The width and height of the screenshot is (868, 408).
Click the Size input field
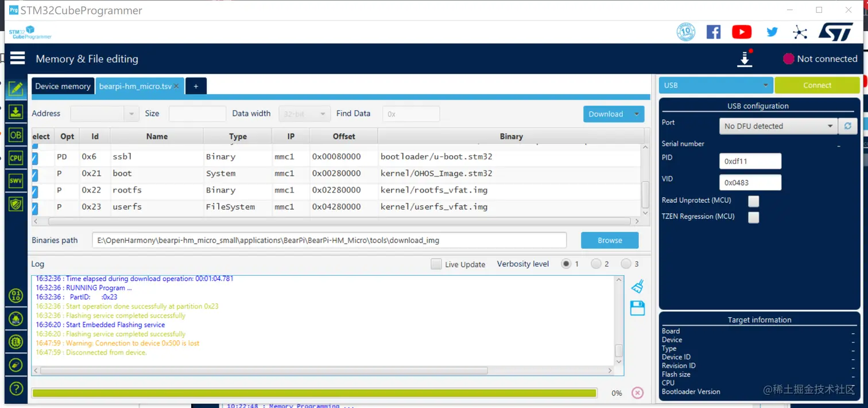pyautogui.click(x=197, y=114)
